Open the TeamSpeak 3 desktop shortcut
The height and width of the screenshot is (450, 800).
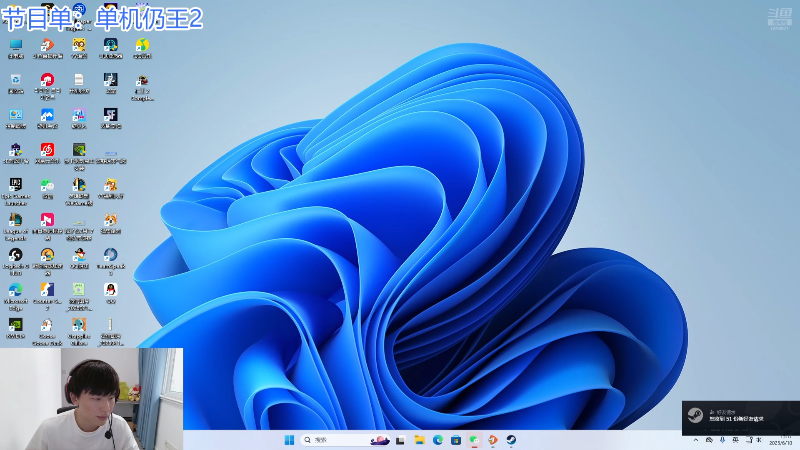pos(111,261)
